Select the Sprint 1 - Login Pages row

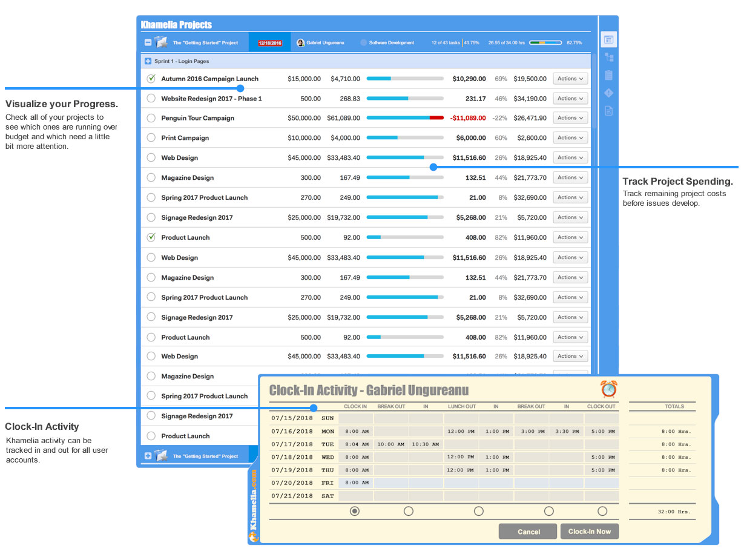pos(366,61)
